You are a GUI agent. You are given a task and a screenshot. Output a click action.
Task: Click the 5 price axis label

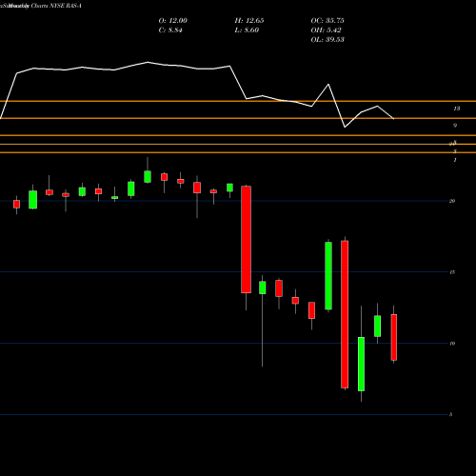(450, 414)
